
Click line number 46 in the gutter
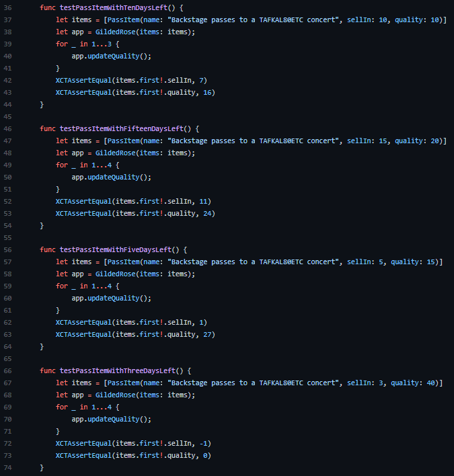7,128
